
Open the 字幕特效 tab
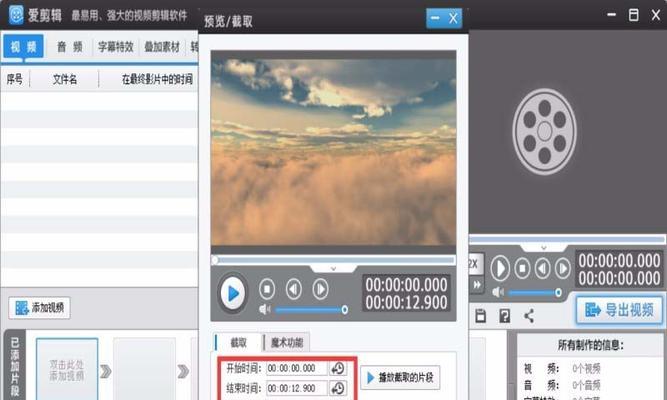coord(116,47)
